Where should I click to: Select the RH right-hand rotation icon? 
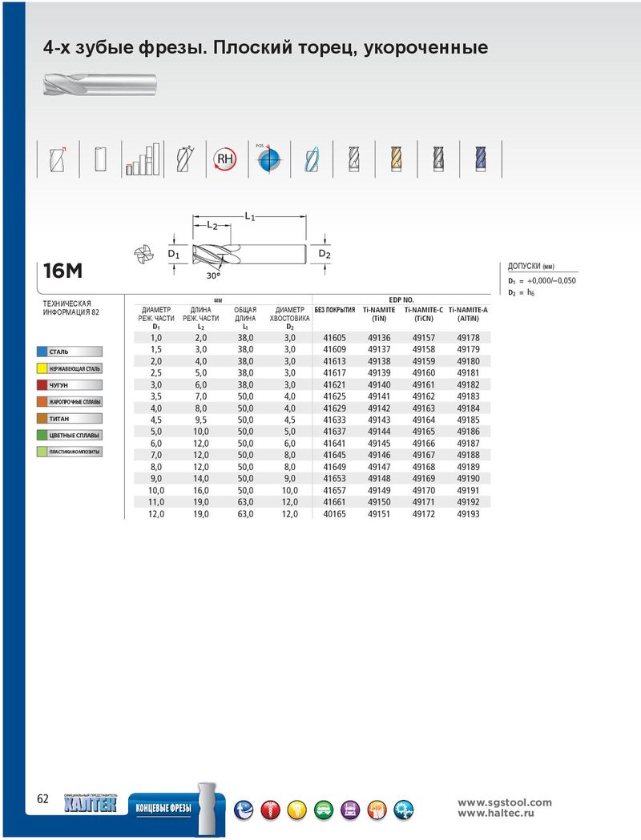[225, 159]
